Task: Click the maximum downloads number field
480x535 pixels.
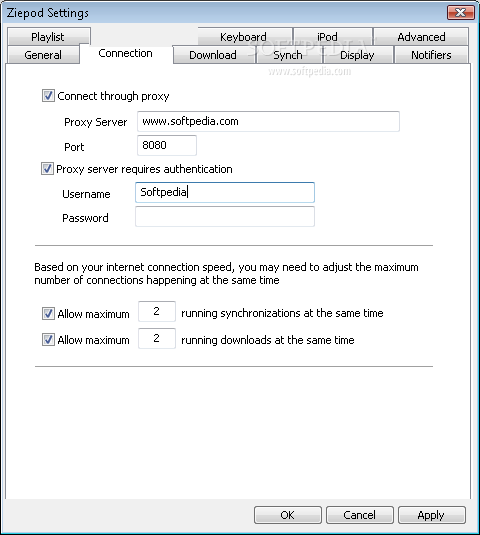Action: click(x=157, y=338)
